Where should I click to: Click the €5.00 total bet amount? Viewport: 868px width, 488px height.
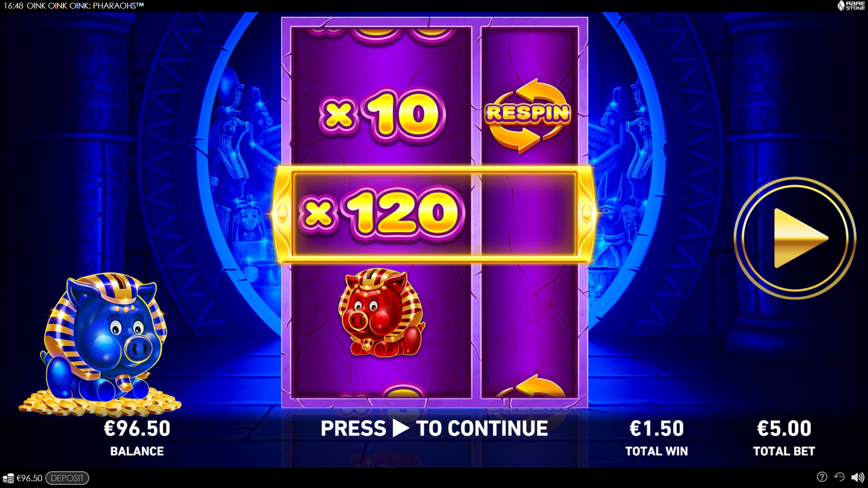pos(784,428)
